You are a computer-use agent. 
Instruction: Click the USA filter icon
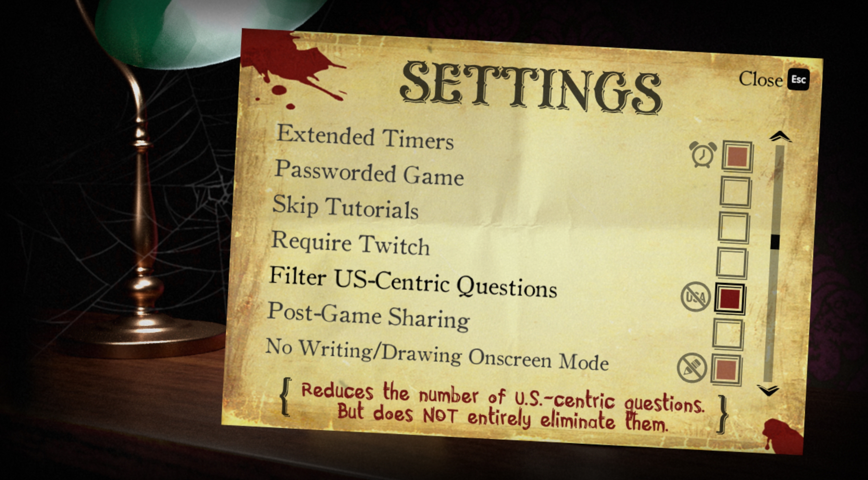pyautogui.click(x=694, y=294)
